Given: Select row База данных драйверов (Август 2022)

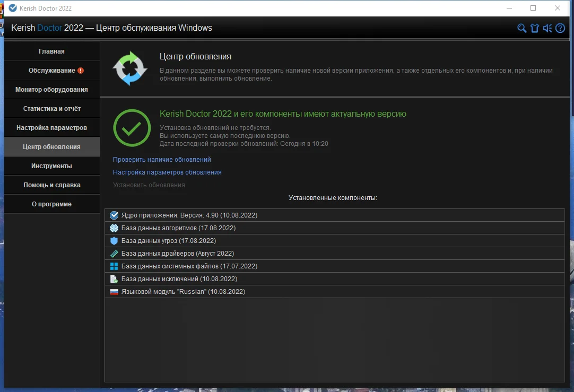Looking at the screenshot, I should [335, 253].
